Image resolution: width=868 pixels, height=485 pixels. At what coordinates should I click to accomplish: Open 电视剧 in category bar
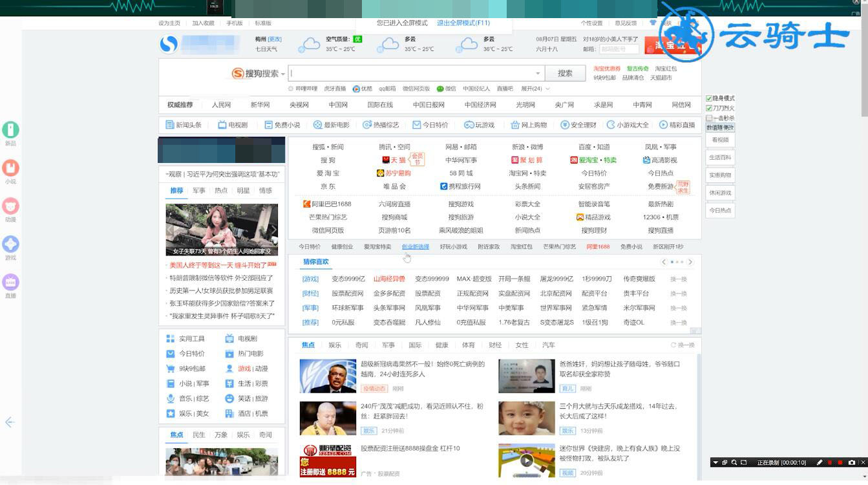233,125
